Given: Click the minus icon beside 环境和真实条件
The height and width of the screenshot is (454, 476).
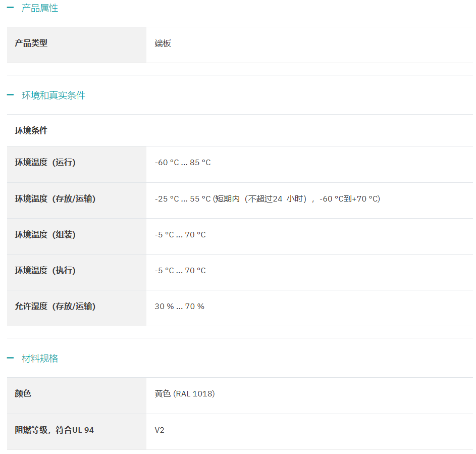Looking at the screenshot, I should 10,95.
